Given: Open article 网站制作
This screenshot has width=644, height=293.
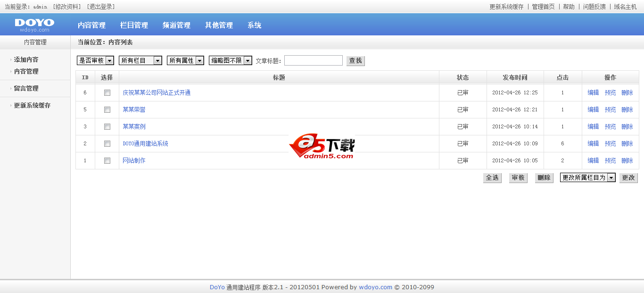Looking at the screenshot, I should coord(134,161).
